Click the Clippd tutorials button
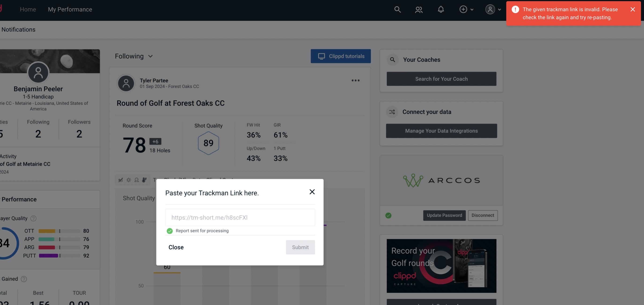This screenshot has height=305, width=644. point(340,56)
